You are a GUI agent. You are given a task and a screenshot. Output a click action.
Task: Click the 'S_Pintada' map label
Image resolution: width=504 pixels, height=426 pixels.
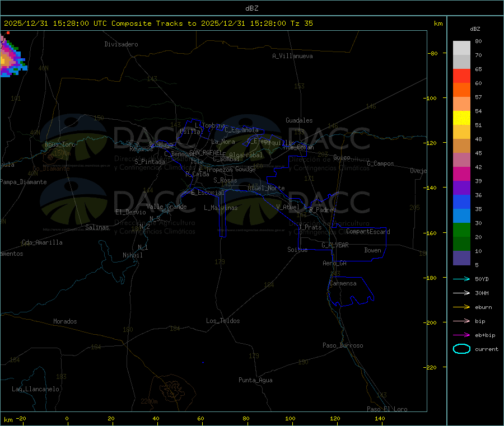[x=150, y=162]
